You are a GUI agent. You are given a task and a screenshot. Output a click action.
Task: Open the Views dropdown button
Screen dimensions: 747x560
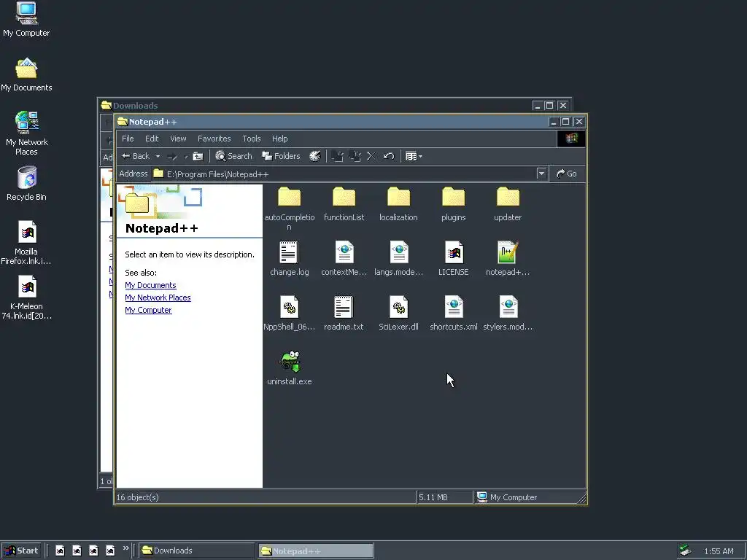click(414, 156)
